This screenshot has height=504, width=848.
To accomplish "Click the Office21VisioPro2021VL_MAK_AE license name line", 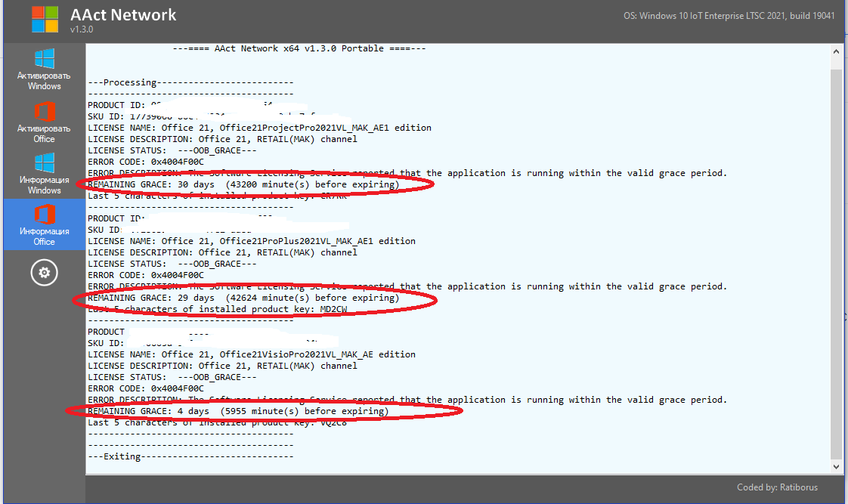I will pyautogui.click(x=252, y=354).
